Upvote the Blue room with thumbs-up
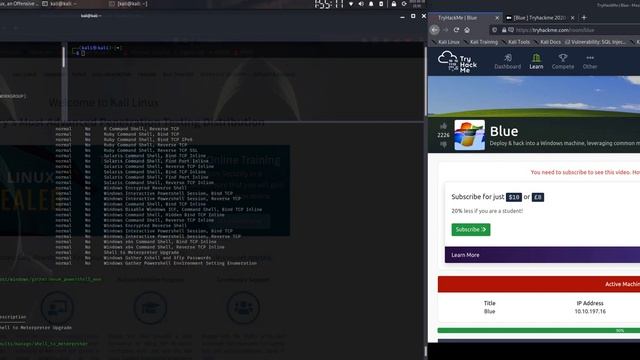This screenshot has width=640, height=360. pyautogui.click(x=443, y=126)
